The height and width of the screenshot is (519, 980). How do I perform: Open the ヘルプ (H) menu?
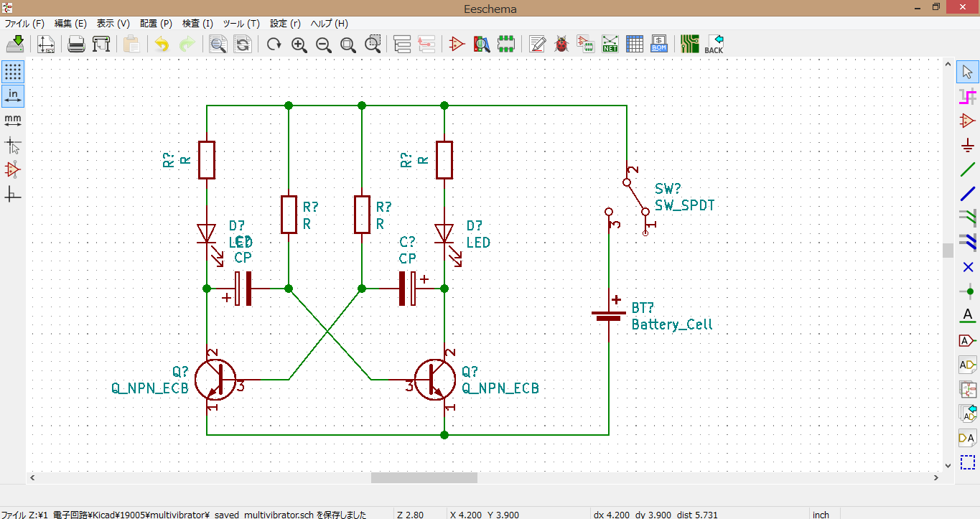pyautogui.click(x=329, y=24)
